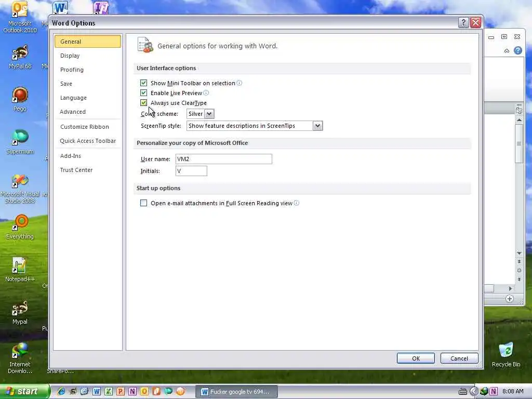Select Microsoft Visual Studio 2008 shortcut
Screen dimensions: 532x399
[x=20, y=189]
